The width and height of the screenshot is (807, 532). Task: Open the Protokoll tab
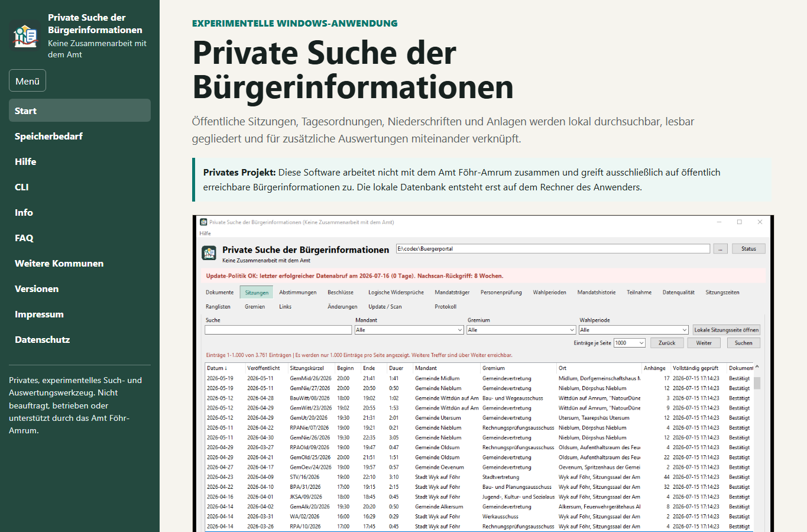(446, 307)
